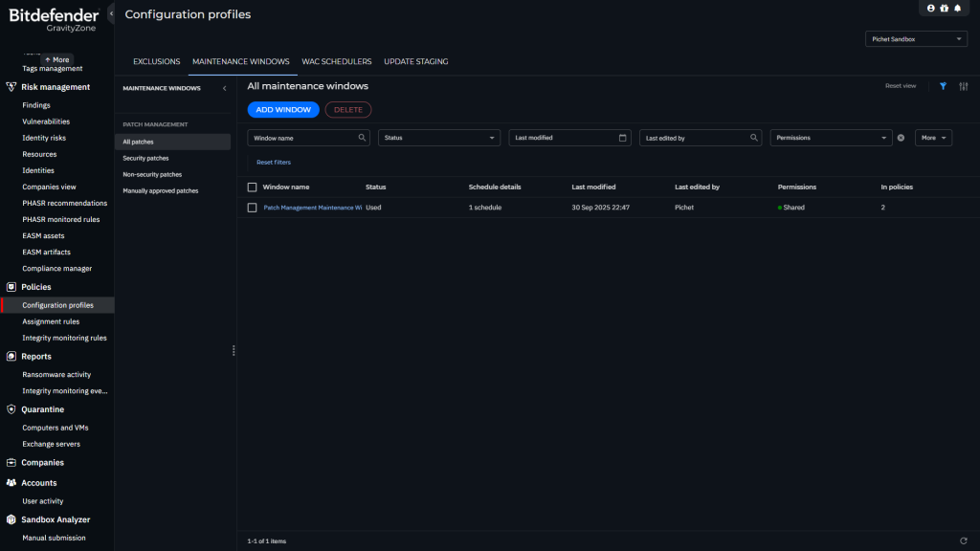
Task: Open the user account profile icon
Action: click(931, 9)
